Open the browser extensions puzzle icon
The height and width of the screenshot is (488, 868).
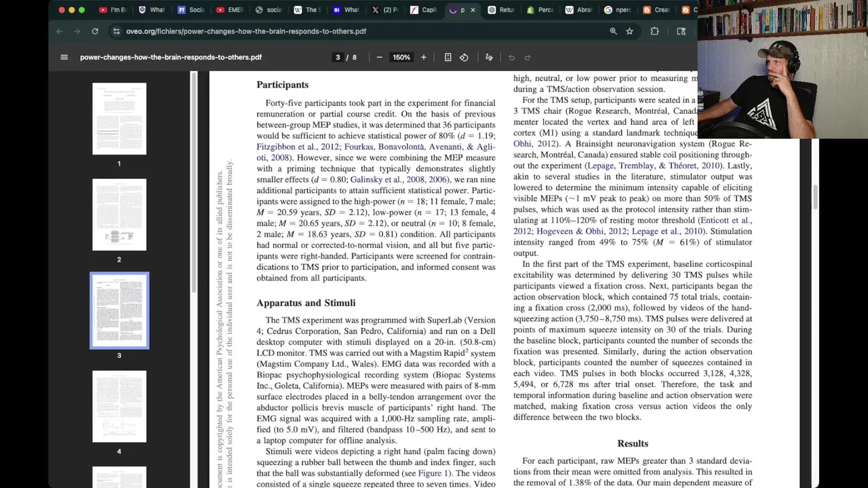click(654, 31)
